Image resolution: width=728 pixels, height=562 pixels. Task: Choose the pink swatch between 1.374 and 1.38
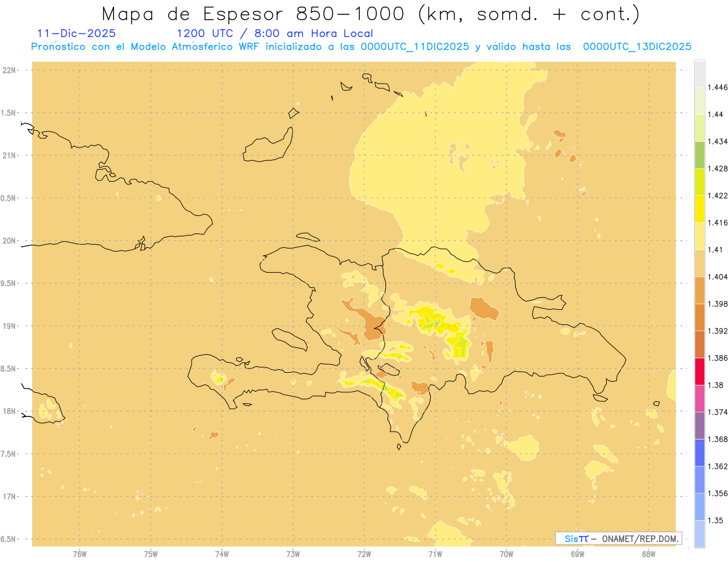(x=699, y=398)
